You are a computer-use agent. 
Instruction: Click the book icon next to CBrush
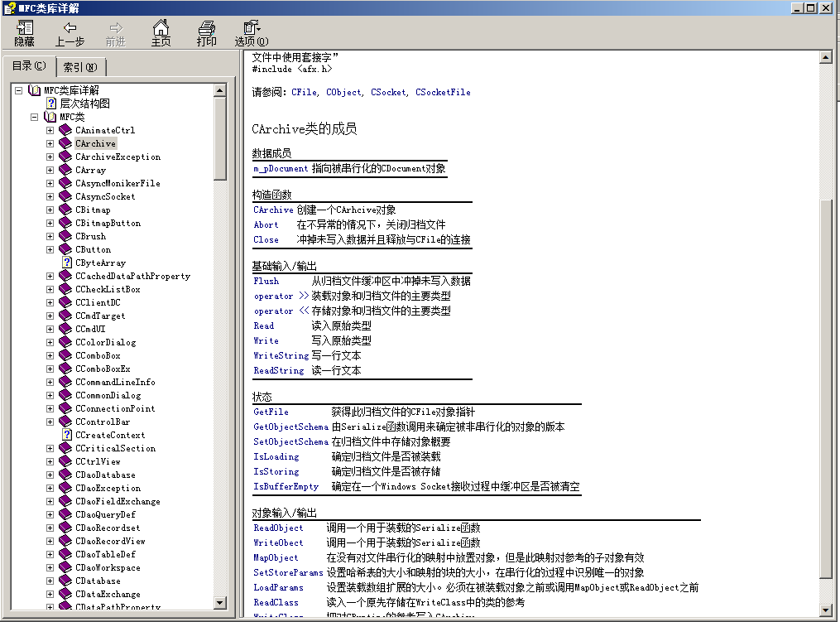(x=65, y=236)
